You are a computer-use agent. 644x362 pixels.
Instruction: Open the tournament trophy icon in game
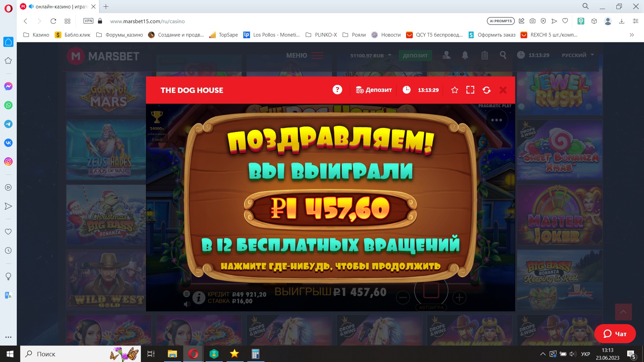tap(157, 117)
